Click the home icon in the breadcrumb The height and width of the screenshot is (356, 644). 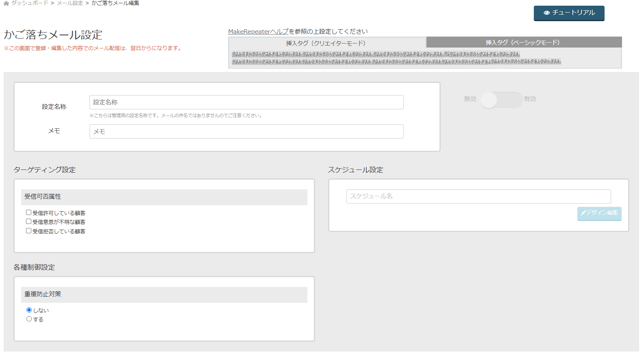click(6, 3)
